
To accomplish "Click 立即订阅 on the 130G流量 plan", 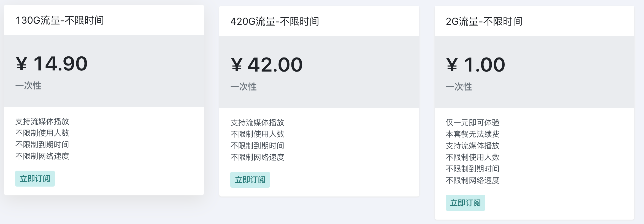I will (35, 178).
